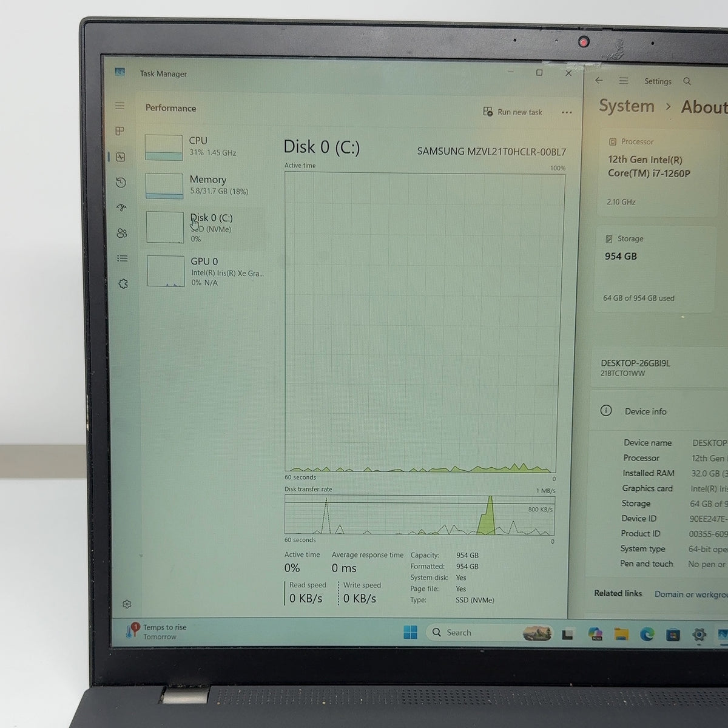
Task: Open the Startup apps icon
Action: 121,207
